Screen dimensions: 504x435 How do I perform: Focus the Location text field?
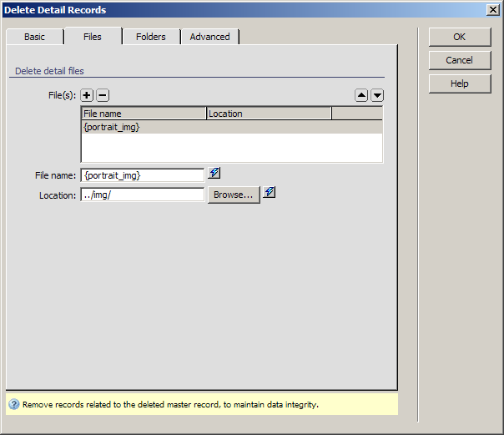tap(142, 195)
